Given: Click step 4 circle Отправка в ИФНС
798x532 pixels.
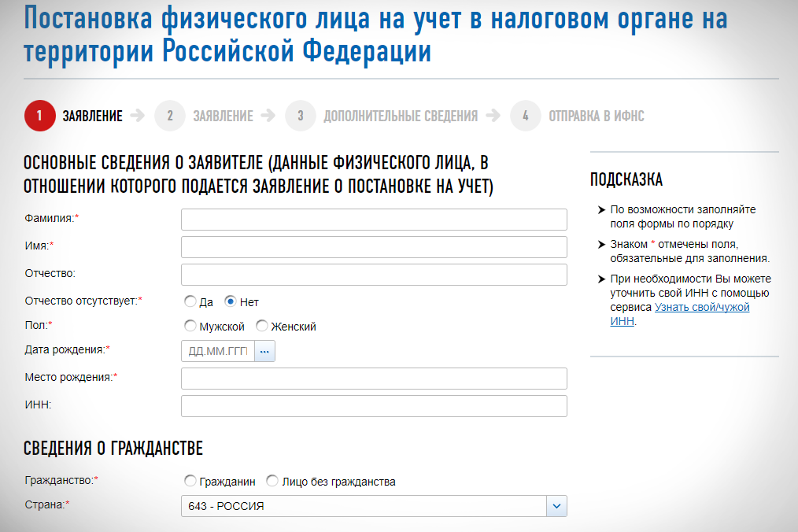Looking at the screenshot, I should (x=525, y=116).
